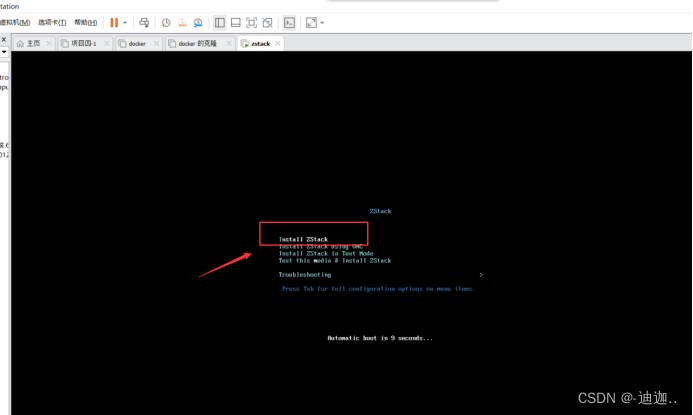Screen dimensions: 693x415
Task: Take a snapshot of the virtual machine
Action: (166, 23)
